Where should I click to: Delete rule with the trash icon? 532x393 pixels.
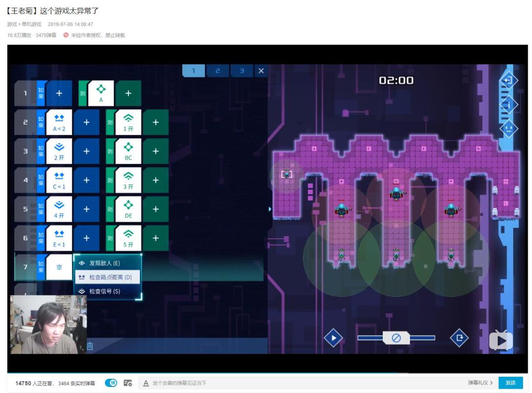click(90, 346)
